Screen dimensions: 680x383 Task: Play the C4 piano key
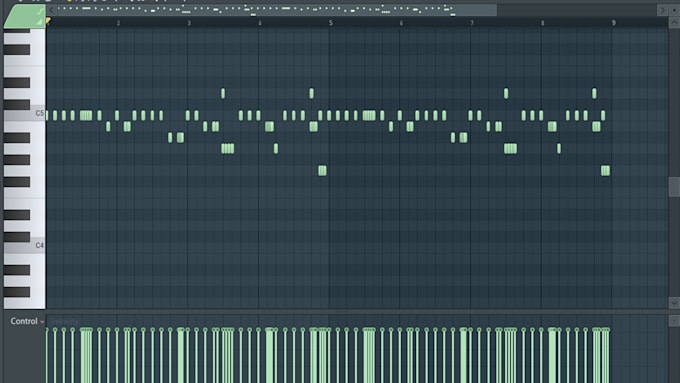[x=38, y=246]
